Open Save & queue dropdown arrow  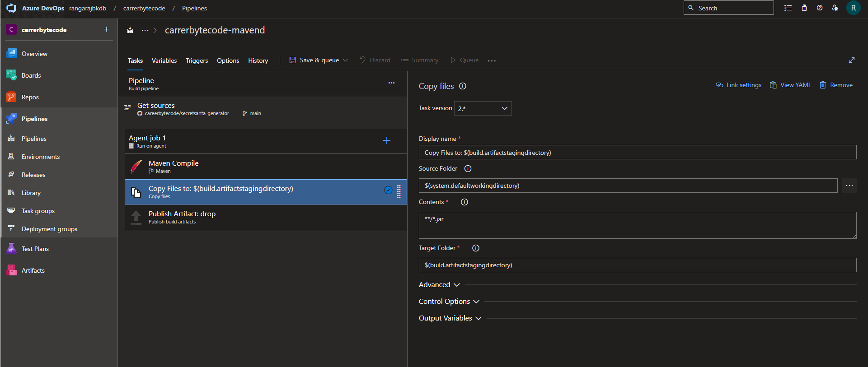pyautogui.click(x=346, y=60)
